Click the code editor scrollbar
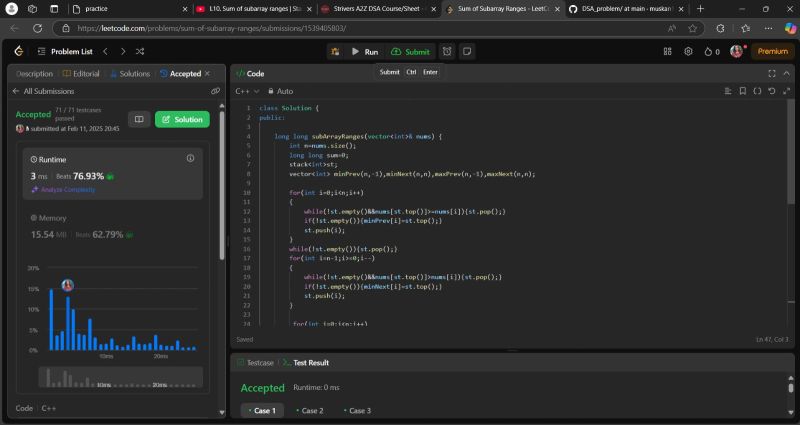 point(791,152)
